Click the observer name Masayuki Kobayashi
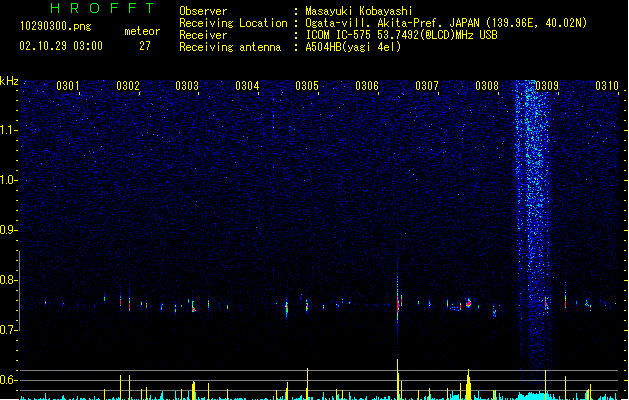The image size is (629, 400). pos(359,11)
